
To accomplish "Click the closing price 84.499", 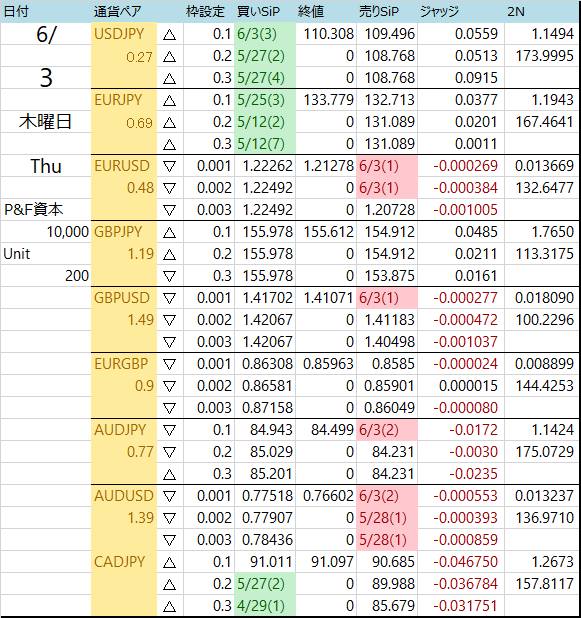I will click(332, 430).
